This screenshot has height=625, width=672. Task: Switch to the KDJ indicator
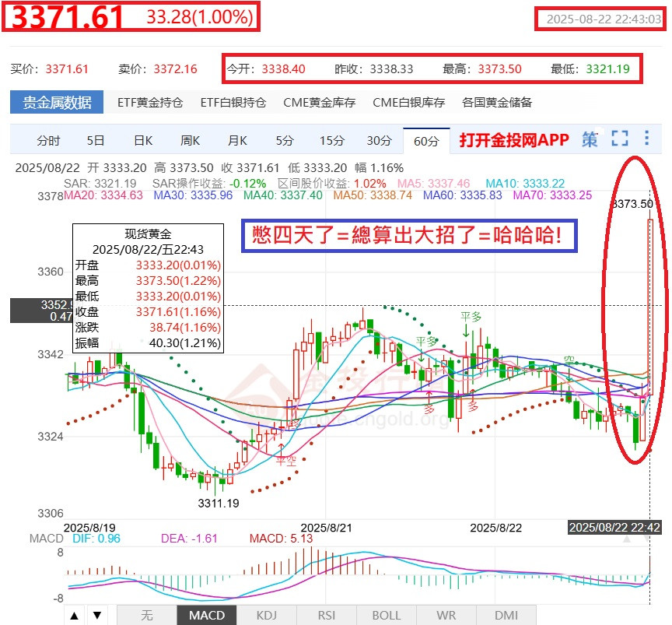click(267, 615)
